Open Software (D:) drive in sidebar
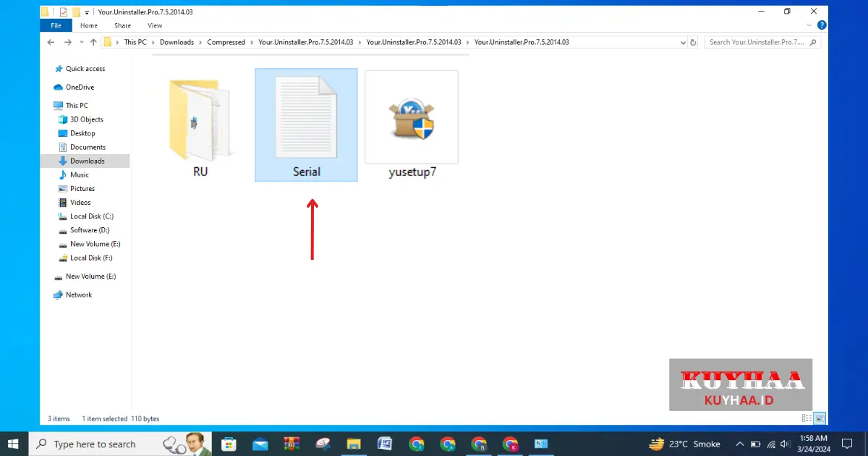 coord(84,229)
